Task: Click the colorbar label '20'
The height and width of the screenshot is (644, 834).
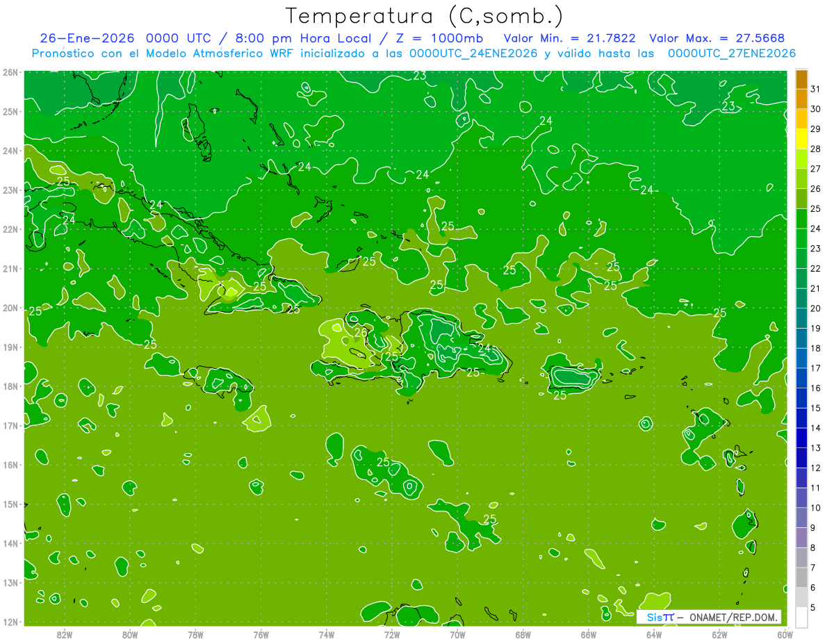Action: pyautogui.click(x=815, y=308)
